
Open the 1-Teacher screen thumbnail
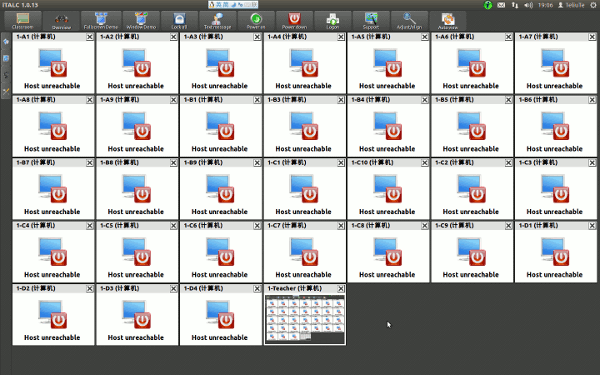point(305,319)
